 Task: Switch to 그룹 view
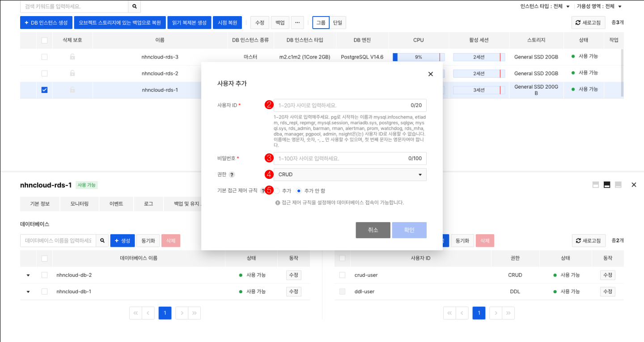click(x=321, y=22)
